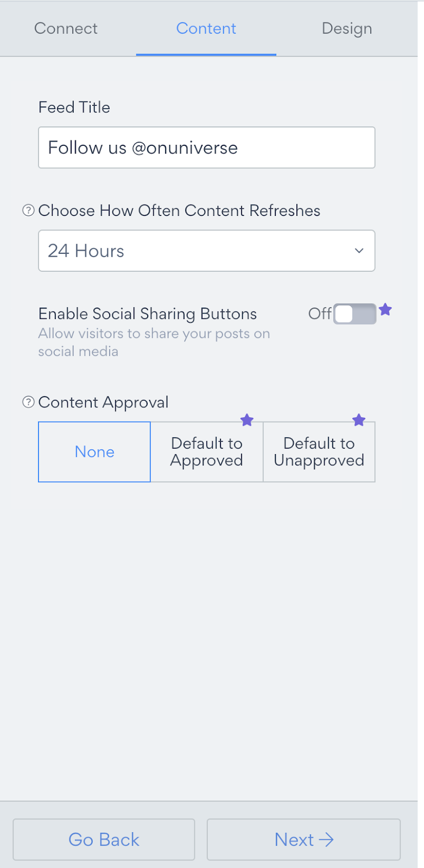This screenshot has height=868, width=424.
Task: Click the star badge on Default to Approved
Action: (x=247, y=420)
